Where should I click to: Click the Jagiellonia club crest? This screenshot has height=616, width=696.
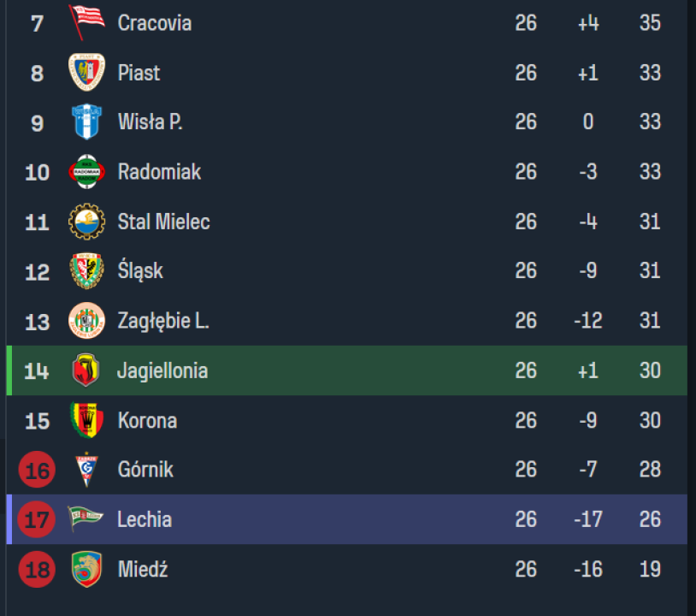pos(86,370)
